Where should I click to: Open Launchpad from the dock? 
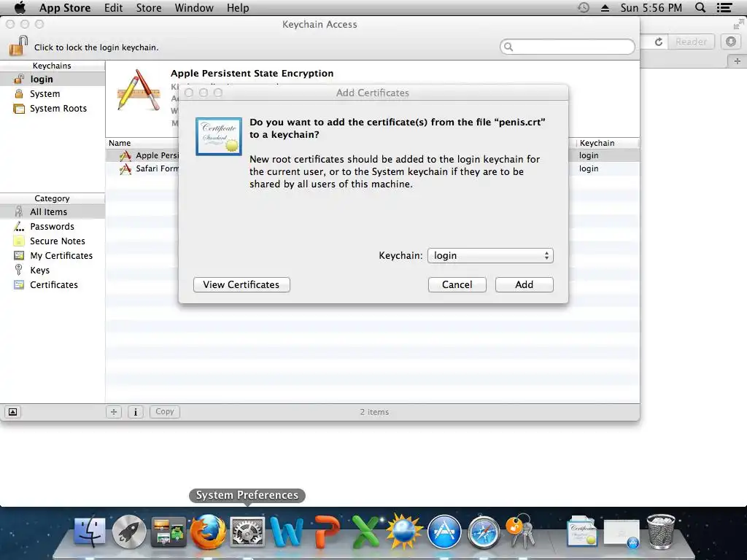point(129,531)
